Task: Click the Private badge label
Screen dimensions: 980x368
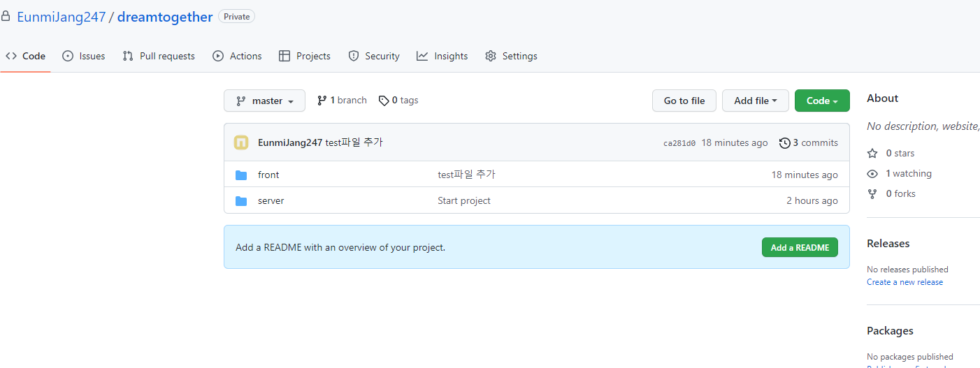Action: 237,17
